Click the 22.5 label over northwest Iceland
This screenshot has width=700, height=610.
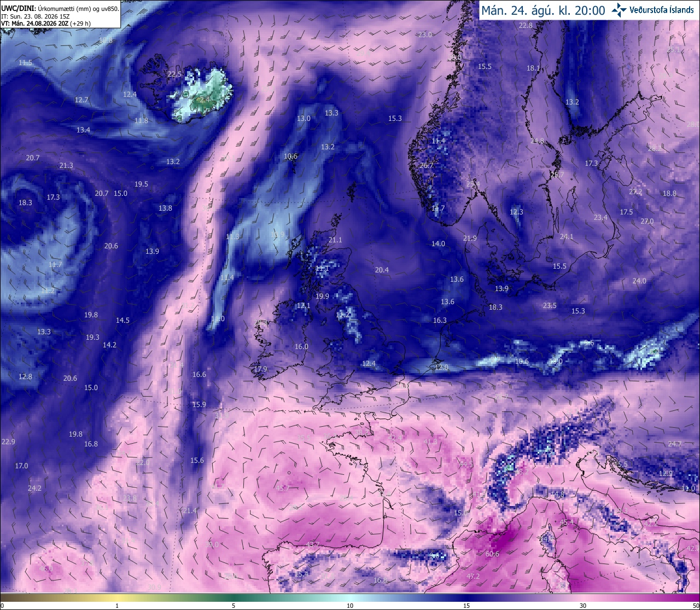pyautogui.click(x=174, y=74)
